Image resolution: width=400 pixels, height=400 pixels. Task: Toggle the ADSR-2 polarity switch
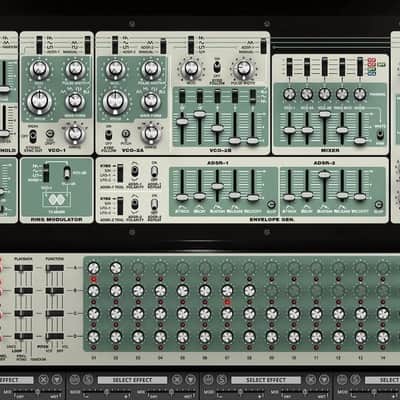135,203
